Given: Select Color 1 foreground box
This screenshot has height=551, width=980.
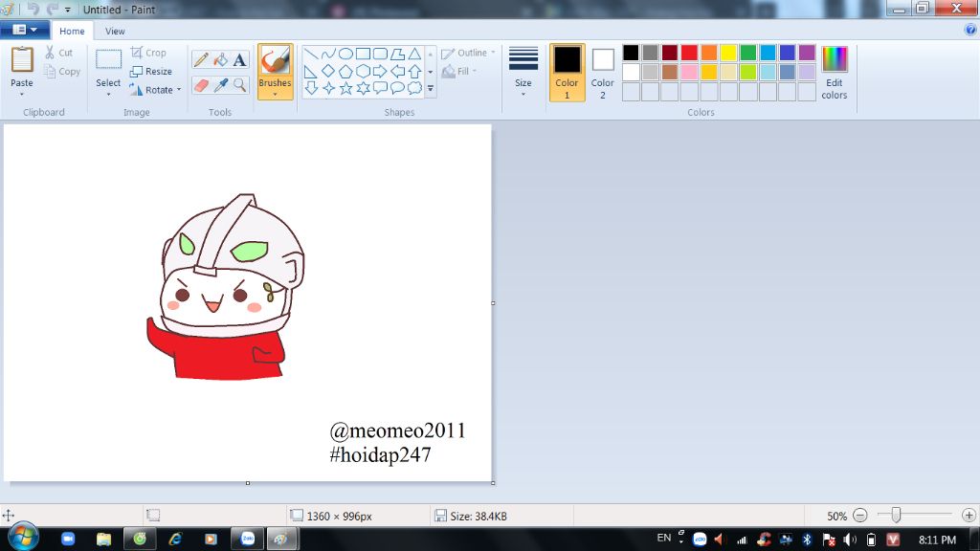Looking at the screenshot, I should pyautogui.click(x=567, y=72).
